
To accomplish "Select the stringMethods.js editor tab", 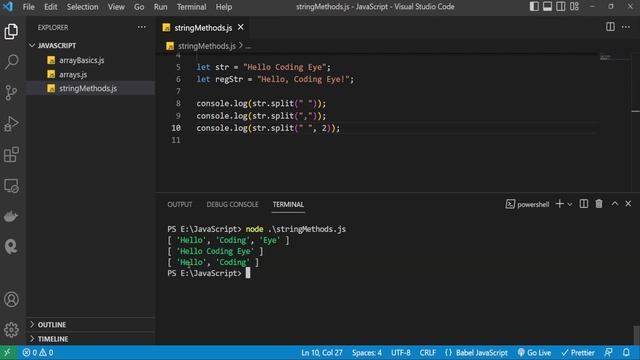I will point(203,27).
